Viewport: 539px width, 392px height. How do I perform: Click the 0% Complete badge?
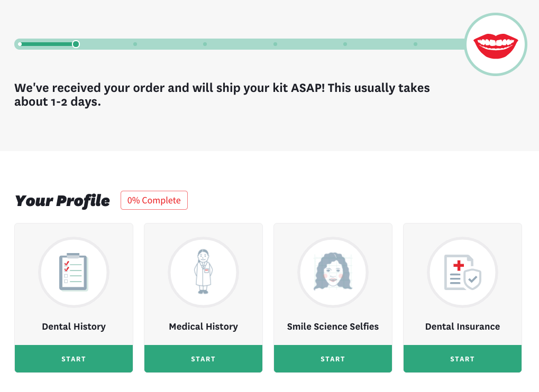[154, 200]
